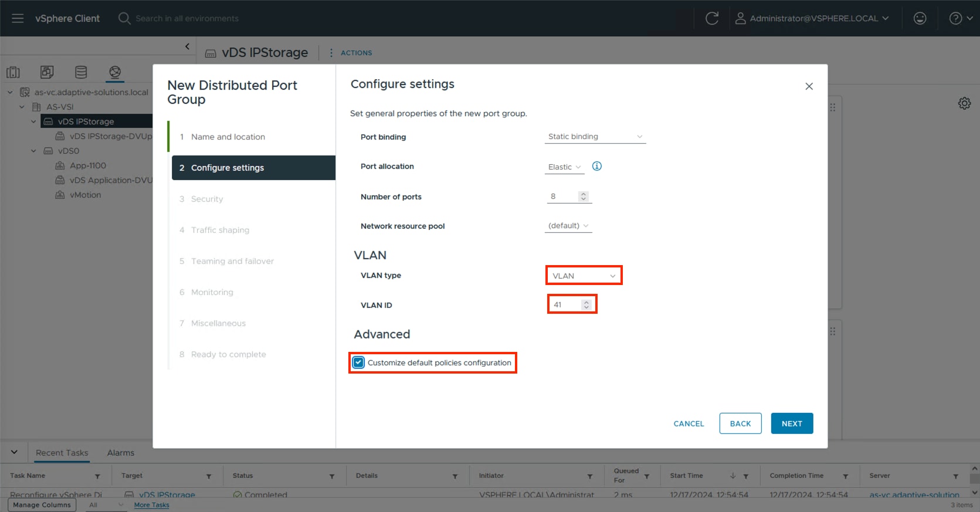Click the upper card drag handle dots
The height and width of the screenshot is (512, 980).
832,107
